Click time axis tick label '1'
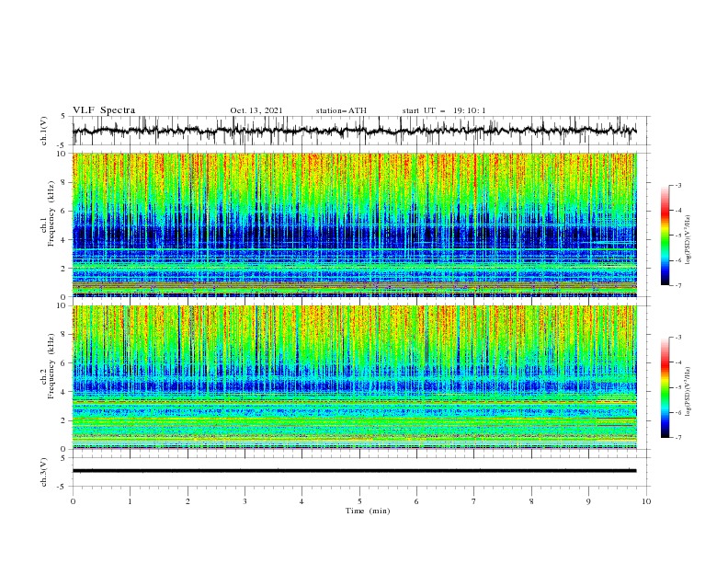This screenshot has height=563, width=728. (130, 501)
